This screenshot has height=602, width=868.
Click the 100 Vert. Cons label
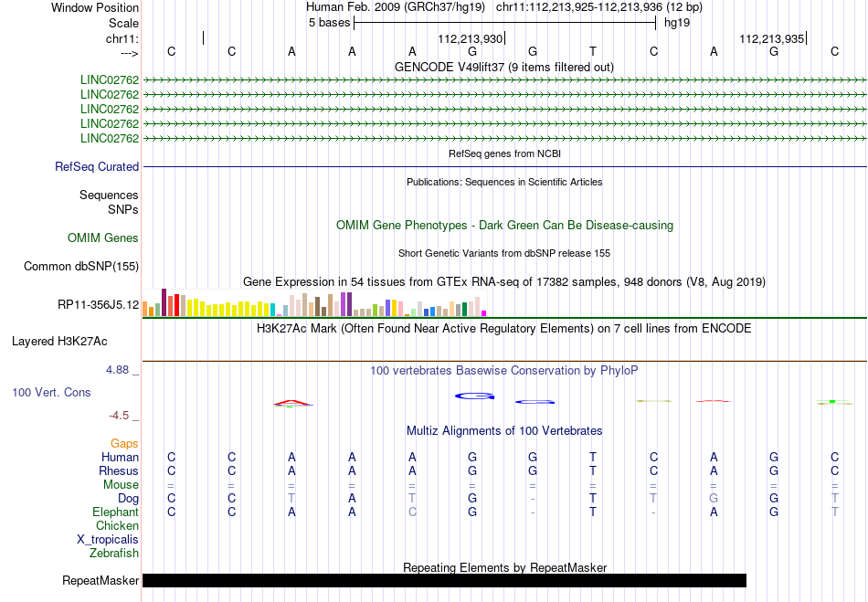[51, 392]
